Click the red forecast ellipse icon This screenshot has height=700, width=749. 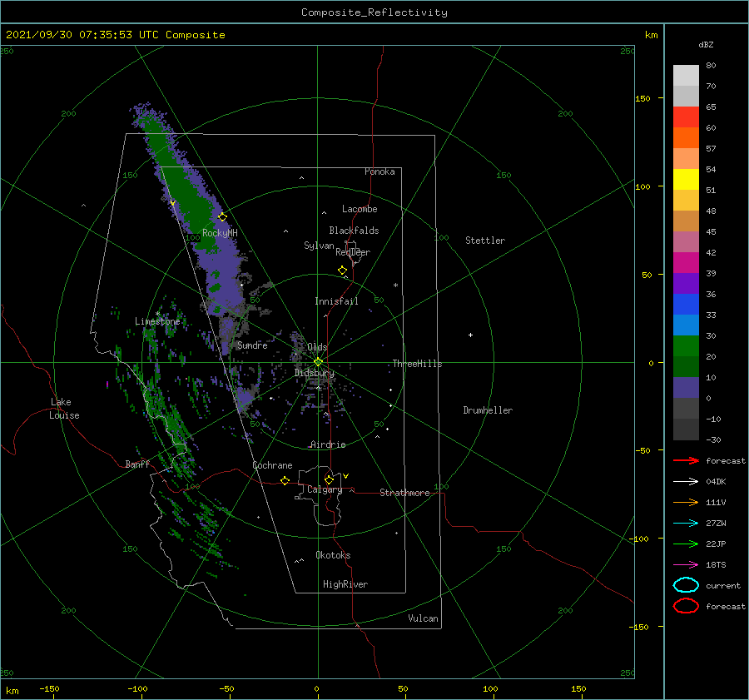686,606
